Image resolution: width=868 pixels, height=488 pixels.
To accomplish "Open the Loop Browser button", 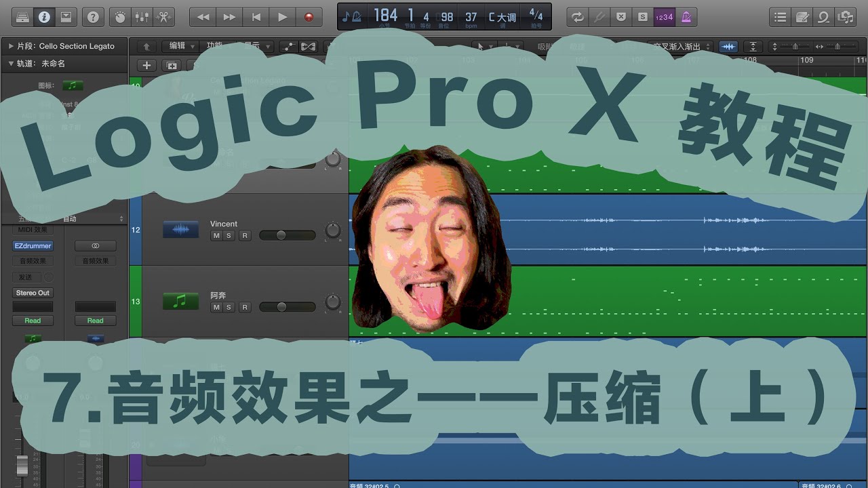I will 824,17.
